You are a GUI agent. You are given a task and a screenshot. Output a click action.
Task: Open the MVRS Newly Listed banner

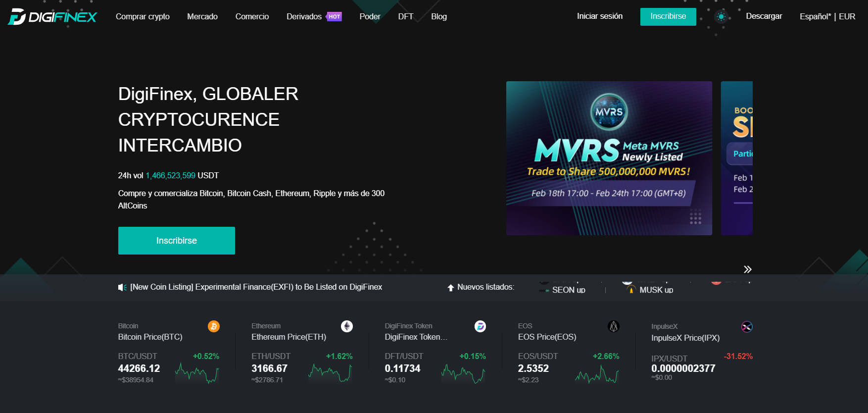pos(609,158)
